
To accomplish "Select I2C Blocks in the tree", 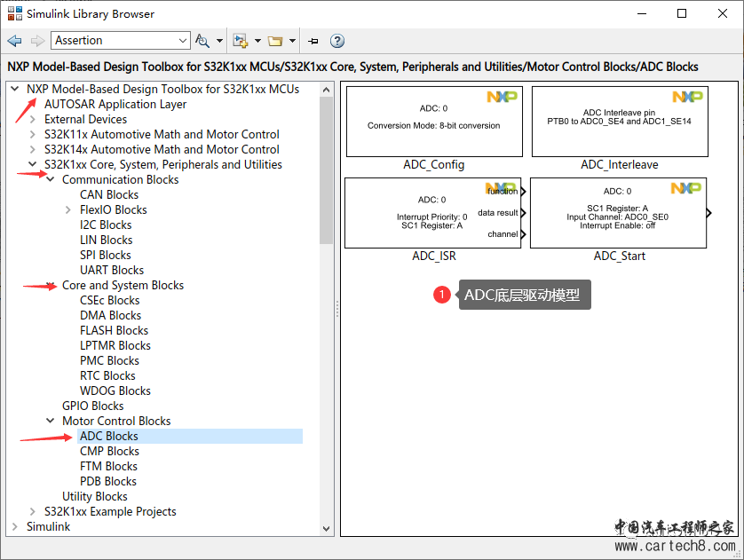I will 106,225.
